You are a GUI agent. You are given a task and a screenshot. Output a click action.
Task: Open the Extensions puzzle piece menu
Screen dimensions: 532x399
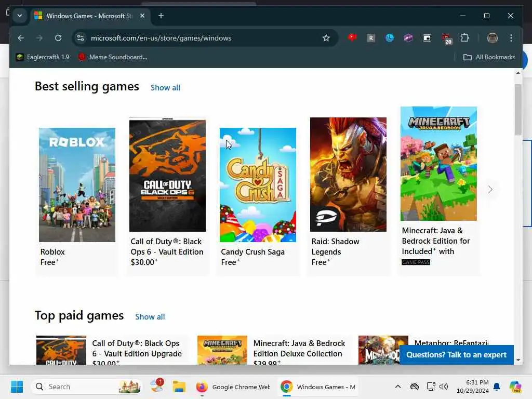coord(465,38)
